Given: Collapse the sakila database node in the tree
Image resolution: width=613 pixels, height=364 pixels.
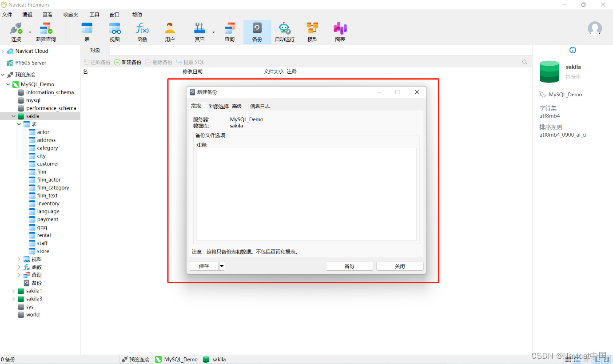Looking at the screenshot, I should point(13,116).
